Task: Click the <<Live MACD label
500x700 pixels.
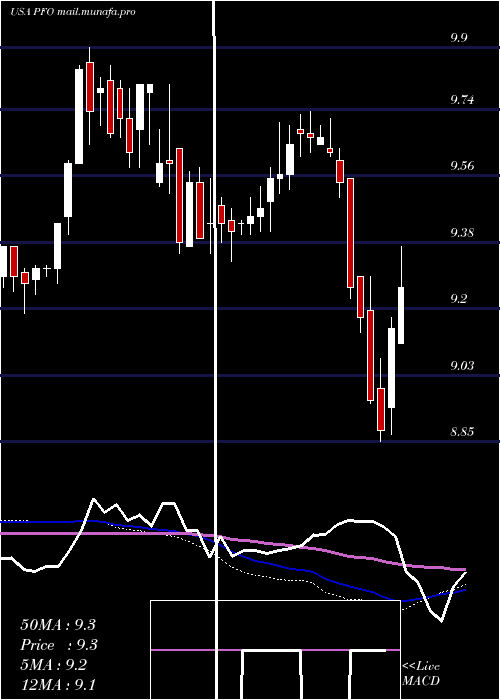Action: point(421,674)
